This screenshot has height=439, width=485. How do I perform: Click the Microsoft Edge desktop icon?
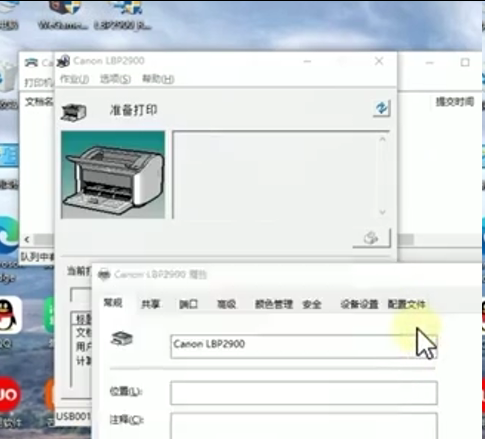pyautogui.click(x=8, y=235)
